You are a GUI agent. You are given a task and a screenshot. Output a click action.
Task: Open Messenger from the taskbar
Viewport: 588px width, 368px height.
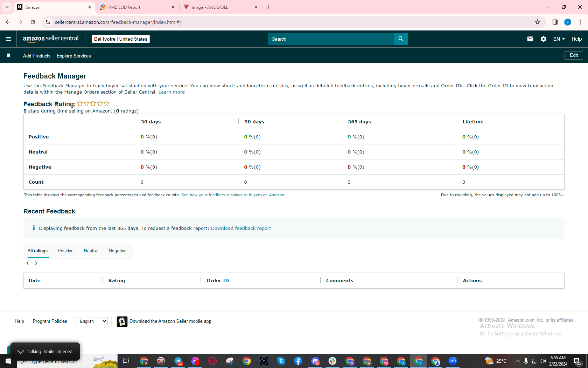tap(195, 361)
